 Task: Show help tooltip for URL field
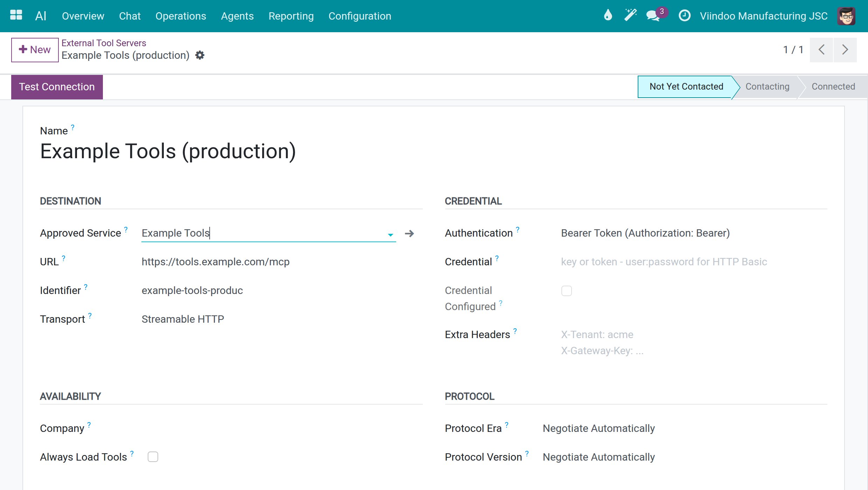(x=63, y=258)
